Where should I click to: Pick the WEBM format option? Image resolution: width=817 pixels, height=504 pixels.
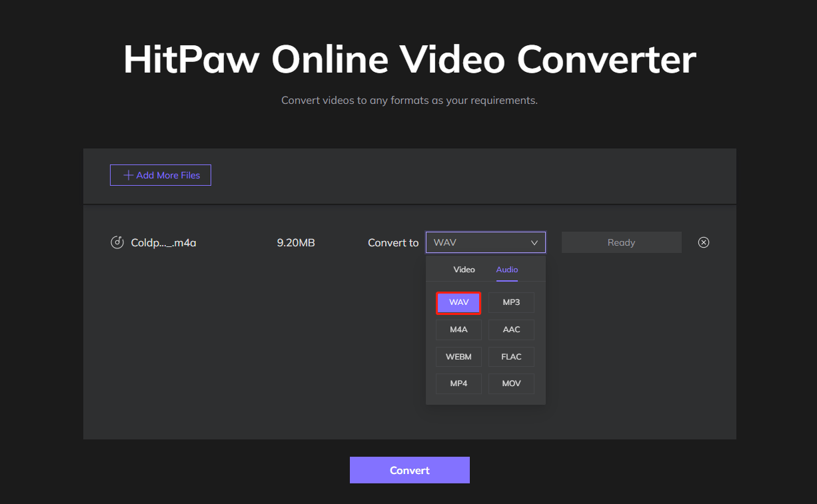click(458, 357)
